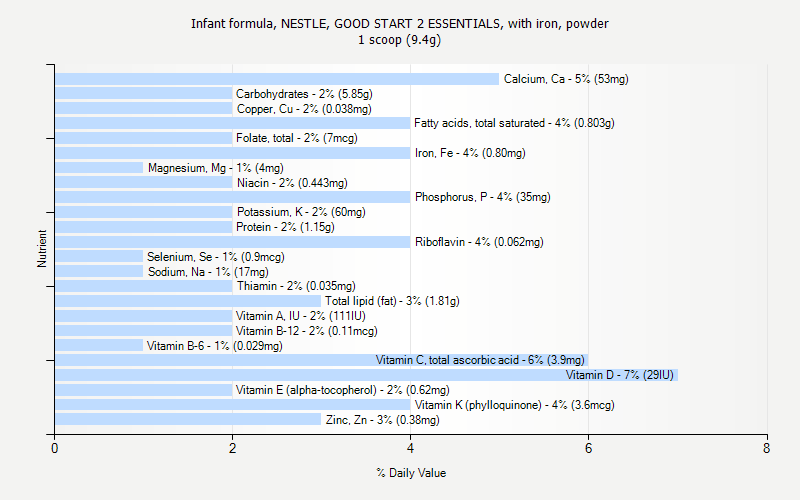Screen dimensions: 800x500
Task: Click the Calcium bar in the chart
Action: (277, 79)
